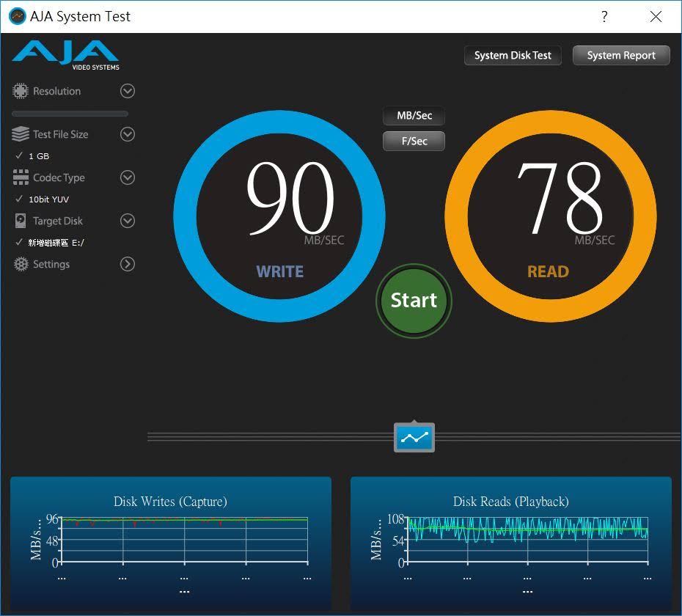The height and width of the screenshot is (616, 682).
Task: Expand the Resolution dropdown chevron
Action: [128, 91]
